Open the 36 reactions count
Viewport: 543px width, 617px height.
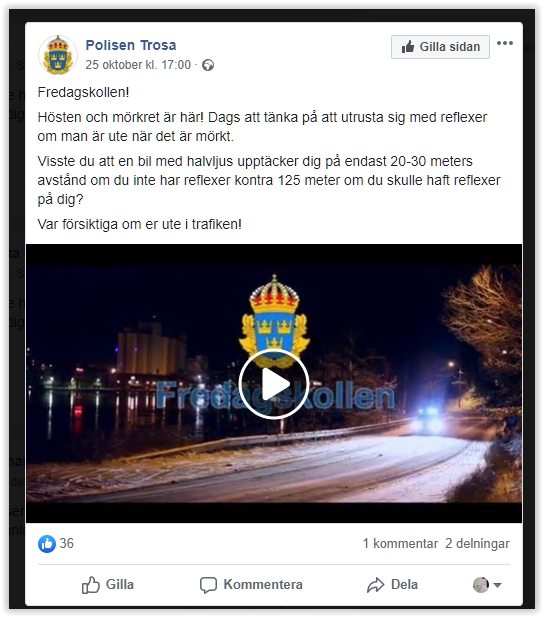pos(66,543)
